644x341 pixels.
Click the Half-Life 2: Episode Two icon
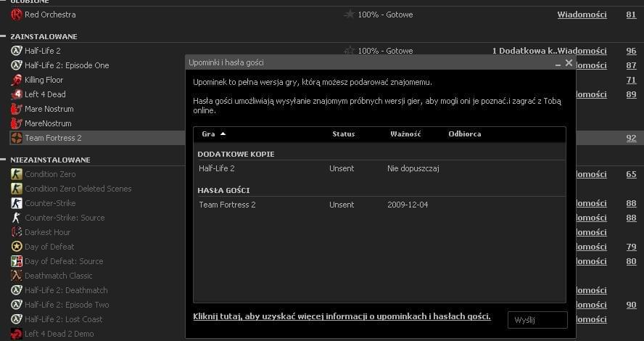[x=17, y=305]
